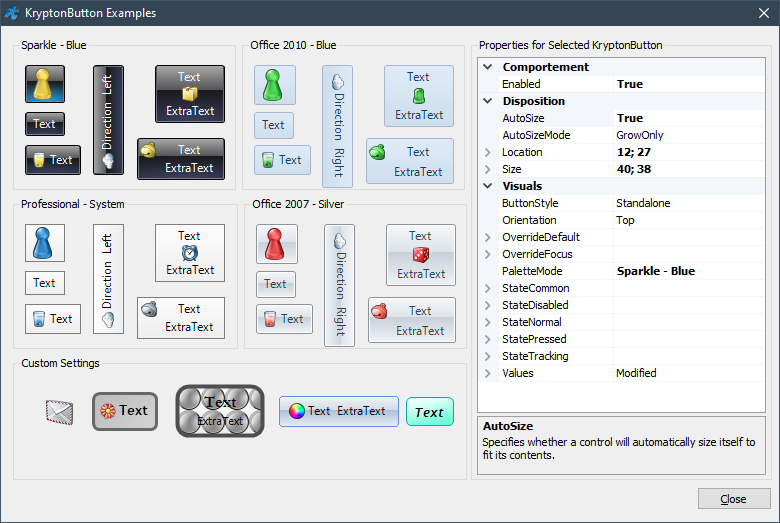Click the turquoise italic Text button
This screenshot has width=780, height=523.
pos(430,412)
